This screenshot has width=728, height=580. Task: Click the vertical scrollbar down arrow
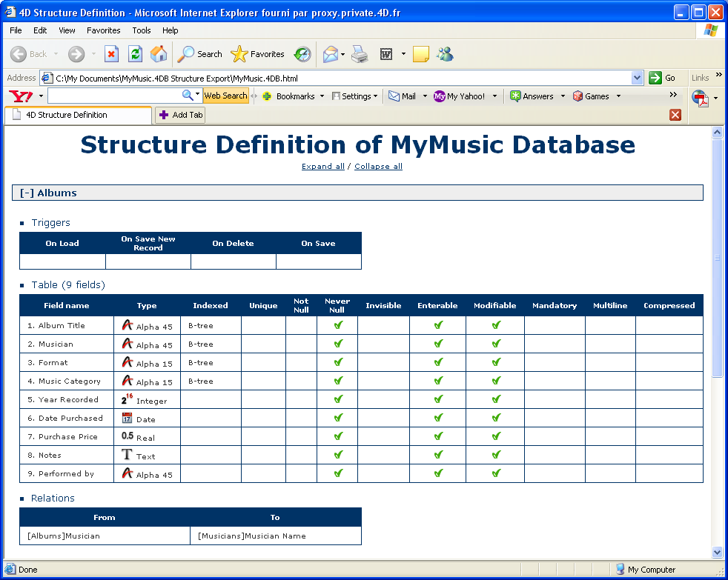(x=717, y=552)
